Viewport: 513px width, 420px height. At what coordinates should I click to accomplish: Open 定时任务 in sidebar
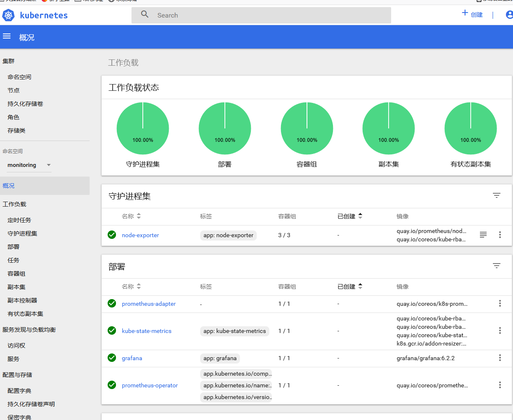(19, 220)
